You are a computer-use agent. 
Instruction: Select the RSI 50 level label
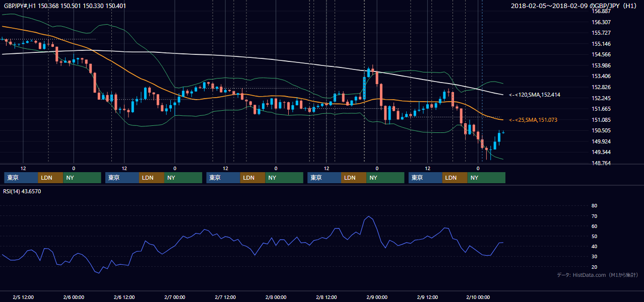pyautogui.click(x=594, y=236)
